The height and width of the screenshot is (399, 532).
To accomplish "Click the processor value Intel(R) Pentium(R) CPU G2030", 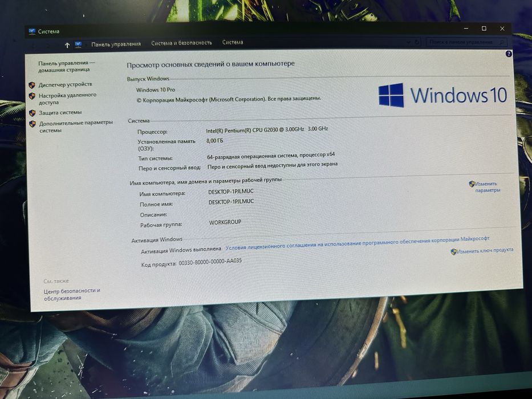I will (267, 129).
